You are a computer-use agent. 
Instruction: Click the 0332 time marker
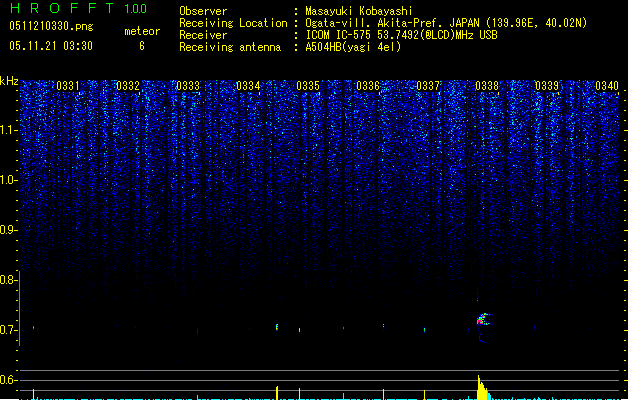[128, 86]
